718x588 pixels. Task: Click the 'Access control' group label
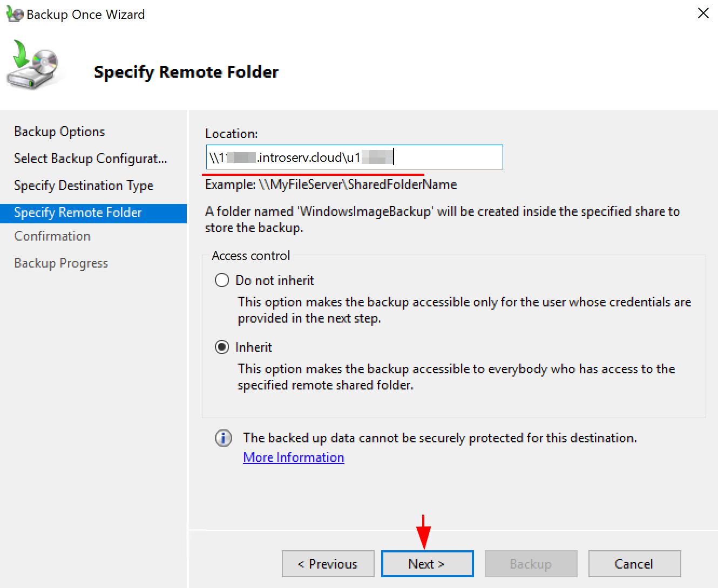(x=250, y=255)
